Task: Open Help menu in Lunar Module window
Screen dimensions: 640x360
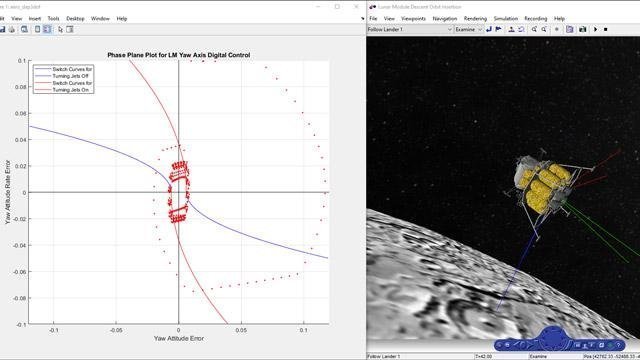Action: 559,18
